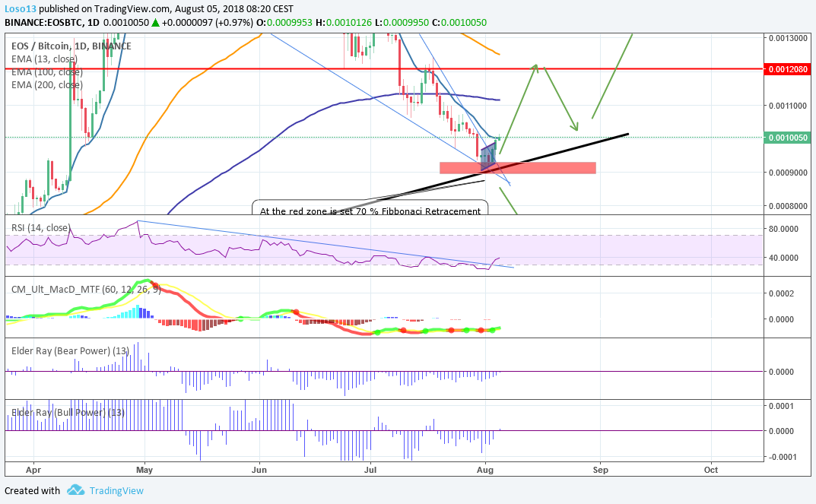Click the 0.0013000 price axis value
The image size is (816, 504).
789,38
